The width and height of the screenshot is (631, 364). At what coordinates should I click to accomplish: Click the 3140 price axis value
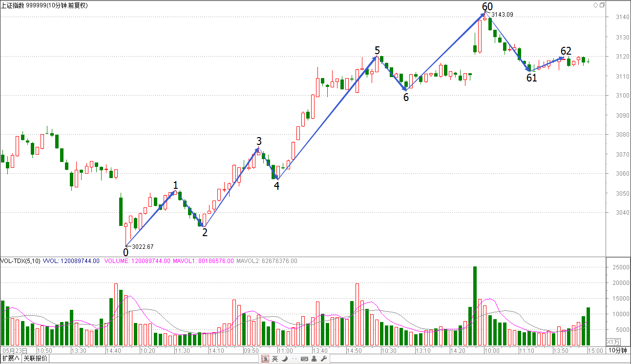[623, 18]
